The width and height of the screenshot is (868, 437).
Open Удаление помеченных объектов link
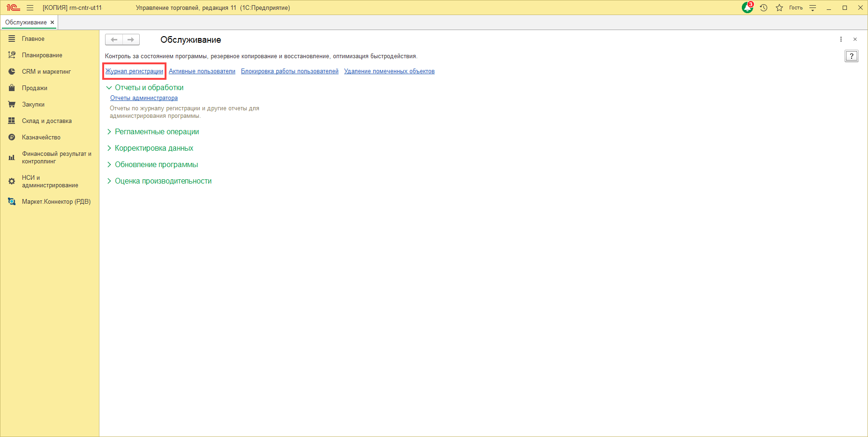click(389, 71)
